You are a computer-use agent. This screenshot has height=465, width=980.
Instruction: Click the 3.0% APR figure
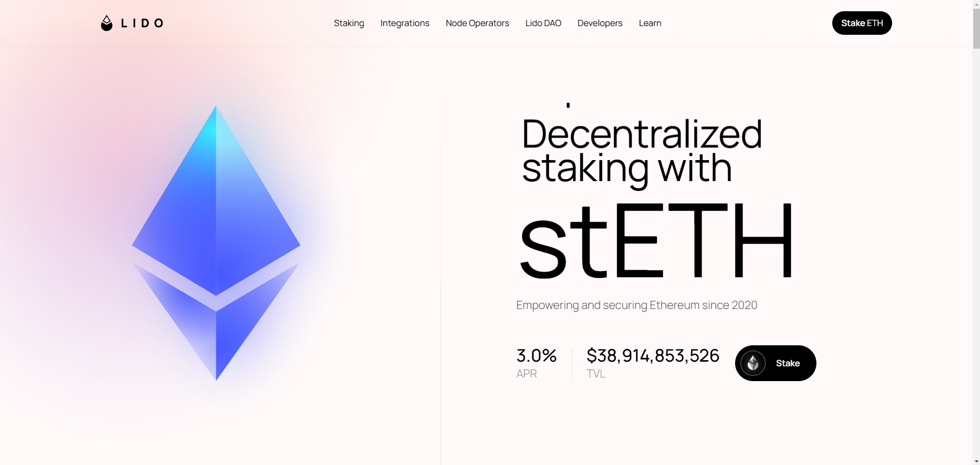(536, 356)
